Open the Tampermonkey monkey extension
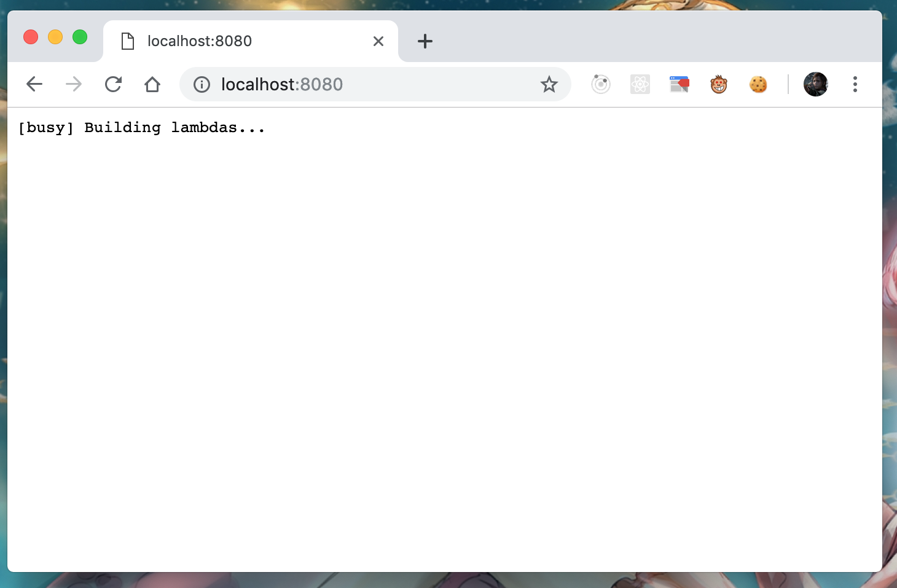 click(x=718, y=84)
